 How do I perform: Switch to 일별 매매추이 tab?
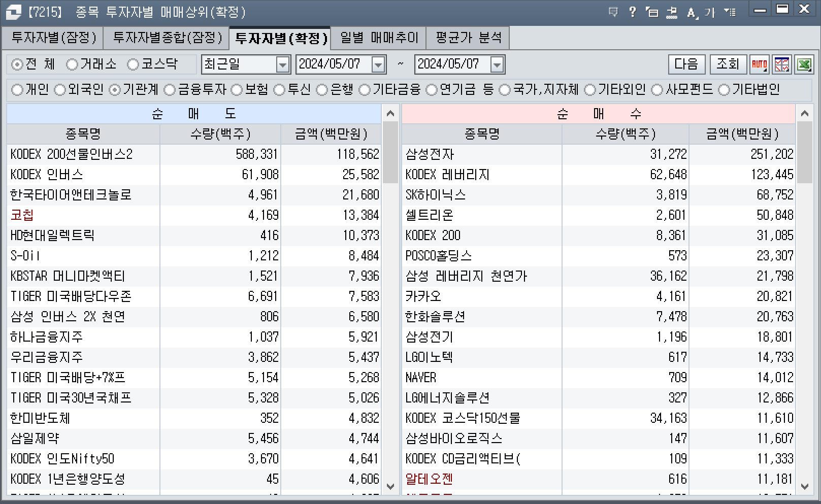point(379,38)
